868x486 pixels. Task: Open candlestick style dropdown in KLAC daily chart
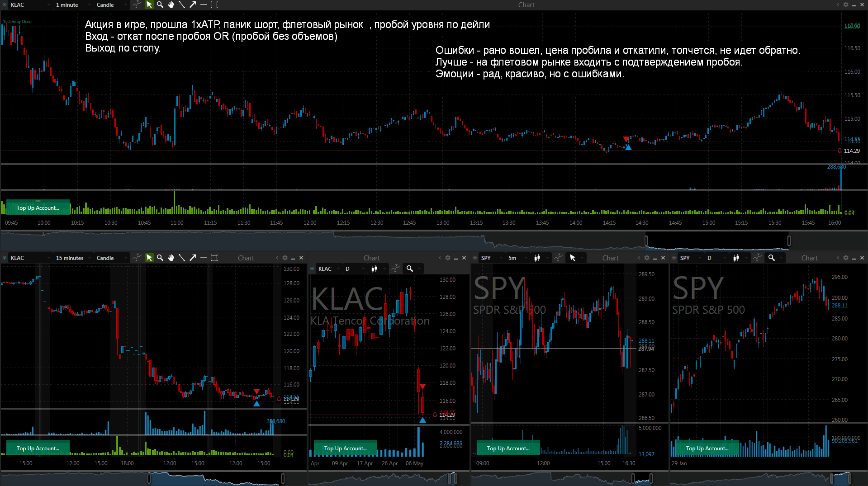pos(378,269)
